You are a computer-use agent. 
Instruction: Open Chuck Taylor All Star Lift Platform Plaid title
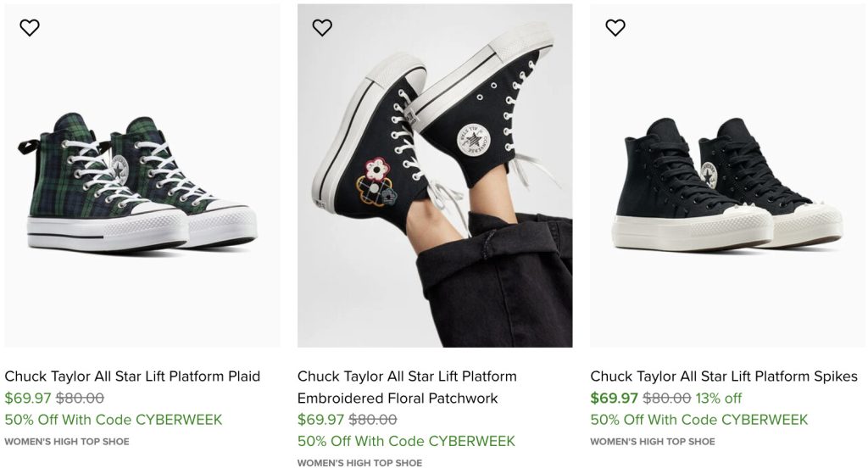click(132, 376)
